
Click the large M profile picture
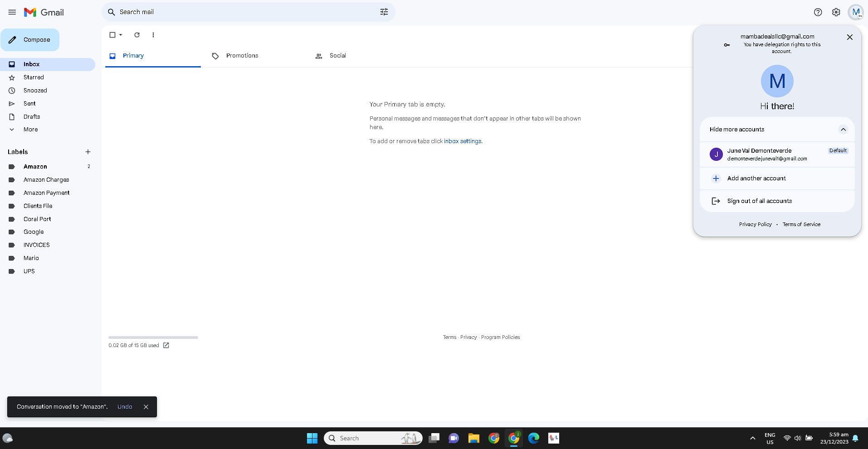click(x=777, y=81)
